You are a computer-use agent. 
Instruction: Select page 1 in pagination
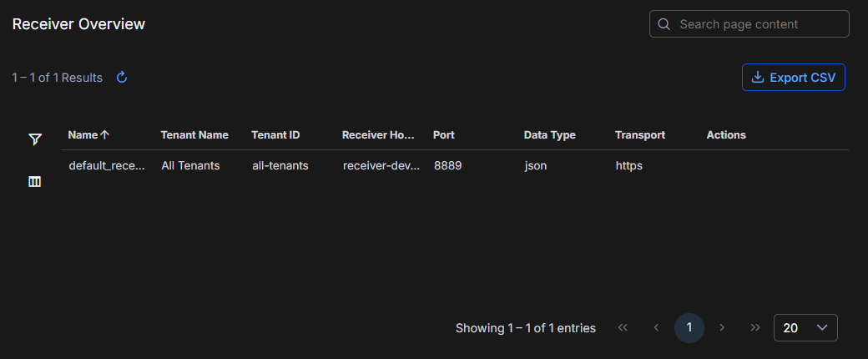coord(689,328)
